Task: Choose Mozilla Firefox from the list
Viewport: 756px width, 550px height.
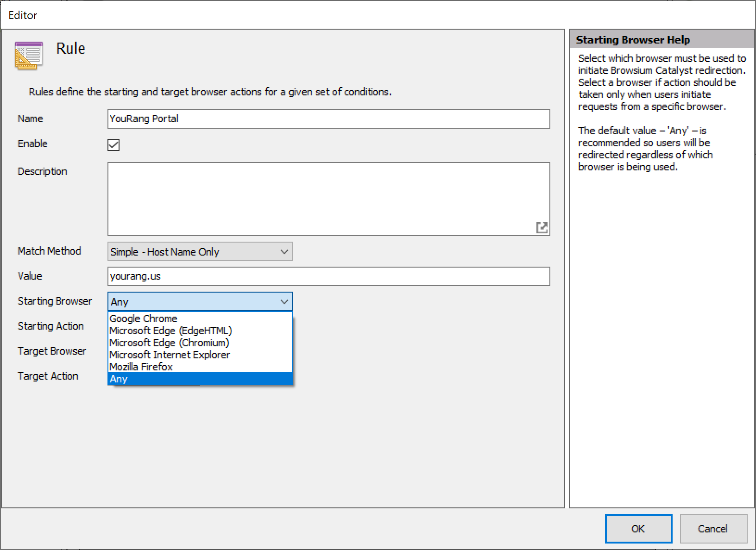Action: click(141, 367)
